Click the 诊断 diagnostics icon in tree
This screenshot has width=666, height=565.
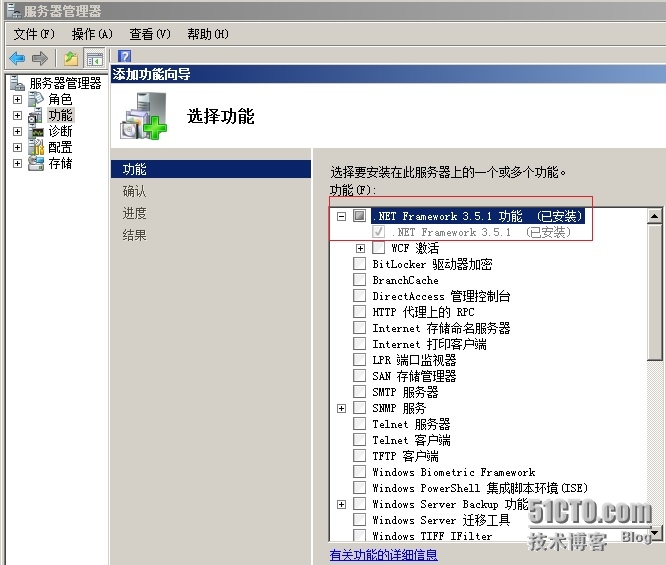point(36,131)
